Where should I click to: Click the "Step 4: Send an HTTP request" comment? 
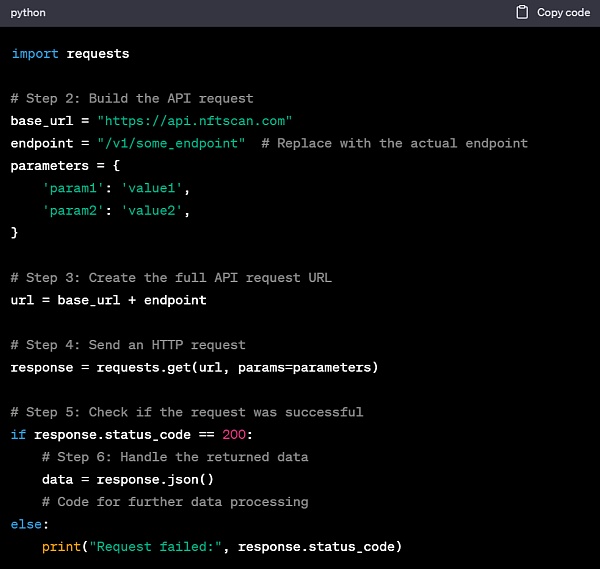tap(128, 345)
